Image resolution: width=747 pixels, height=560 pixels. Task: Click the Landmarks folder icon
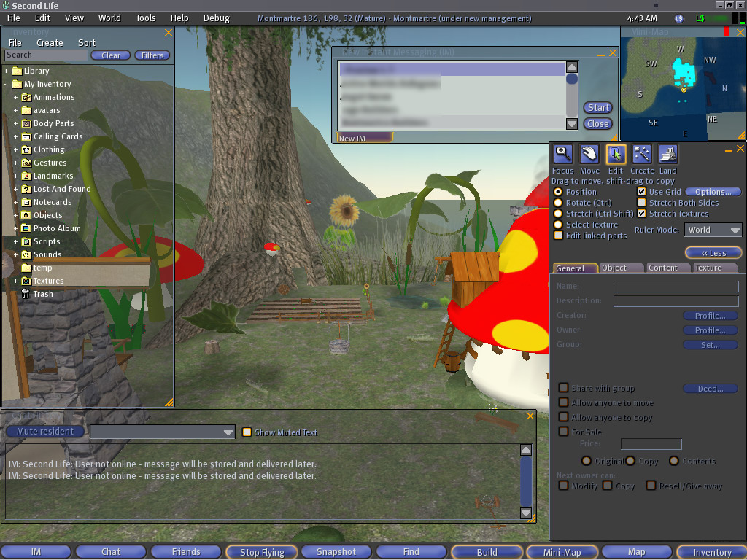click(27, 176)
